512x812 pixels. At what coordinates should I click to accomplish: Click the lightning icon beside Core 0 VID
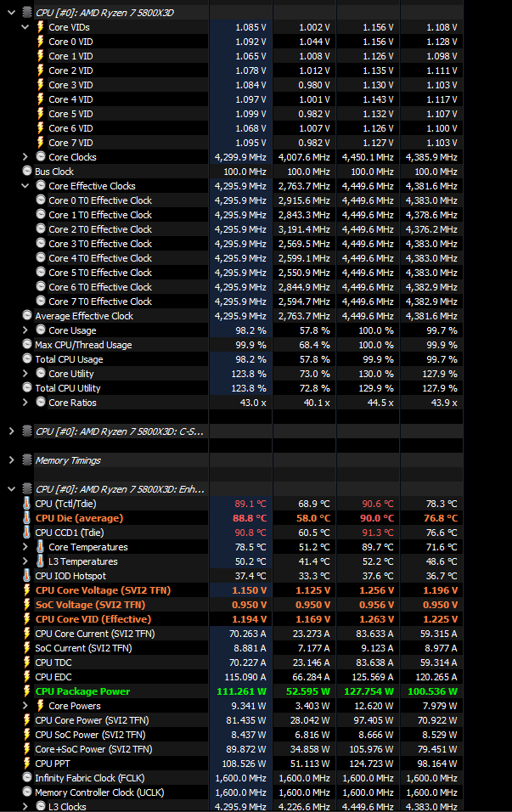(x=41, y=41)
